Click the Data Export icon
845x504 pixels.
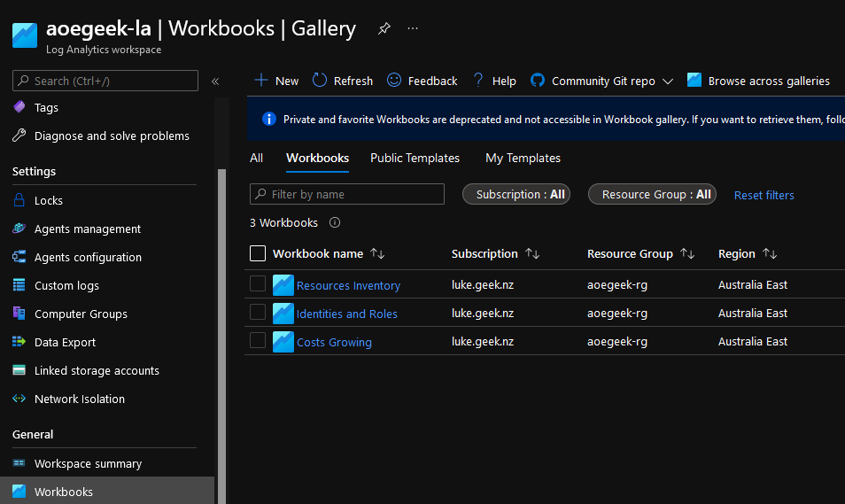point(19,342)
